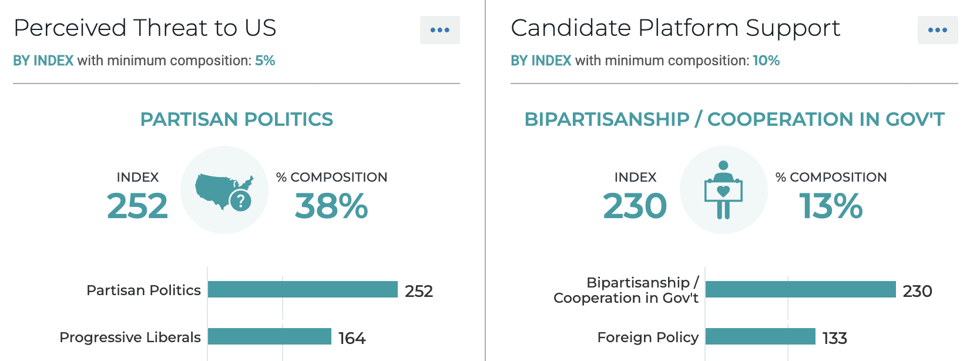
Task: Click the Foreign Policy bar (133)
Action: (x=760, y=336)
